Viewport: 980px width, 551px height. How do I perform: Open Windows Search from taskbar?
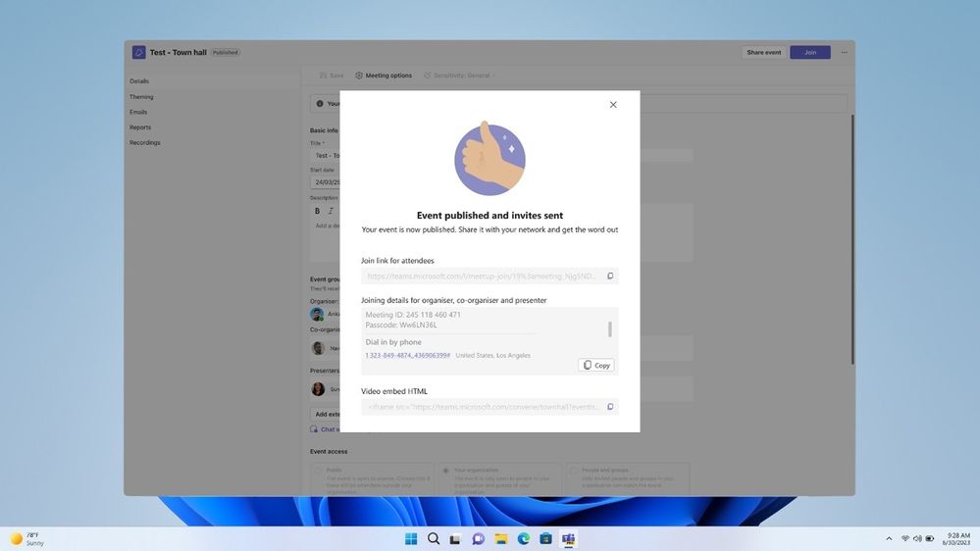tap(434, 538)
